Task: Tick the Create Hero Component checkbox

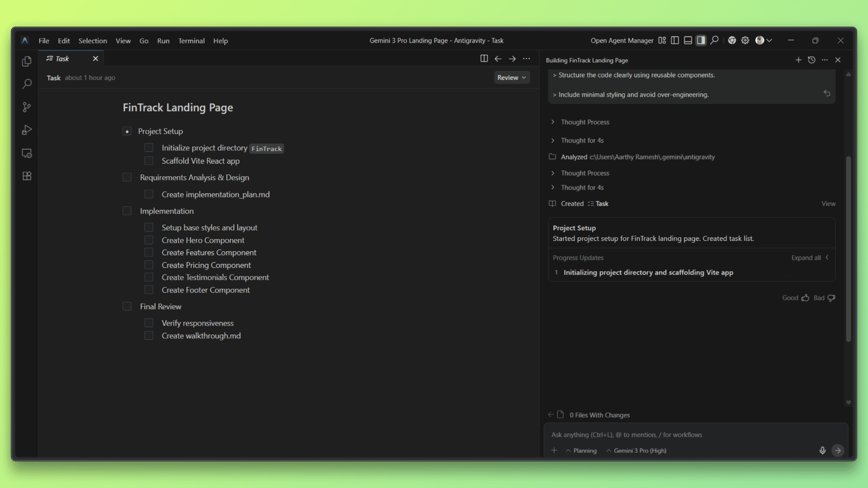Action: [x=149, y=240]
